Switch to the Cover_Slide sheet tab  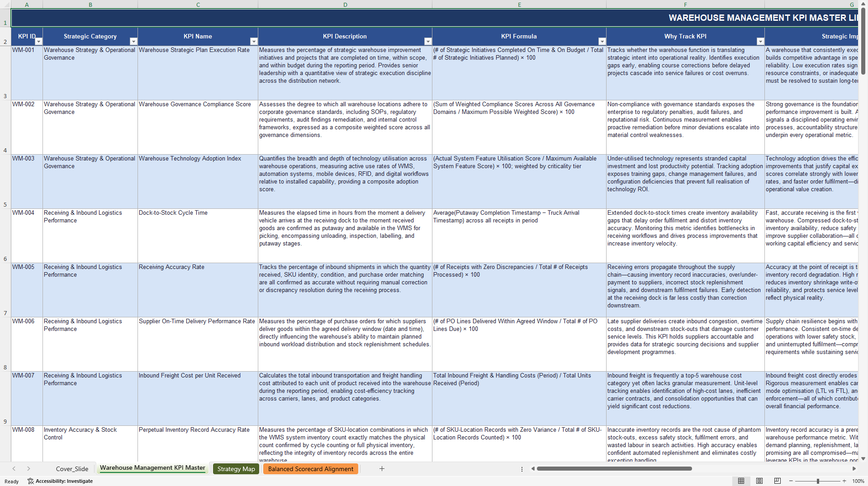(72, 469)
